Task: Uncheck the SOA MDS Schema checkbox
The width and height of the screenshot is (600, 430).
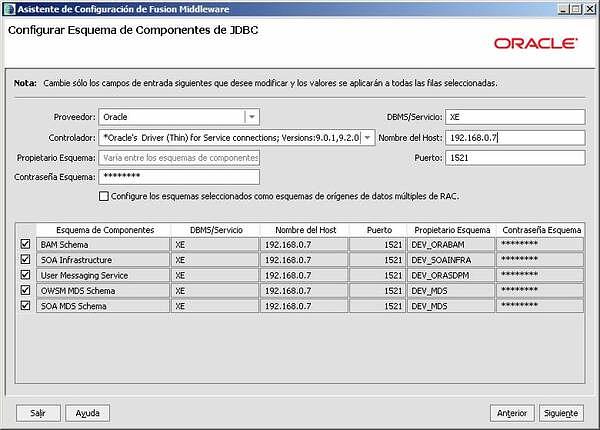Action: pyautogui.click(x=25, y=306)
